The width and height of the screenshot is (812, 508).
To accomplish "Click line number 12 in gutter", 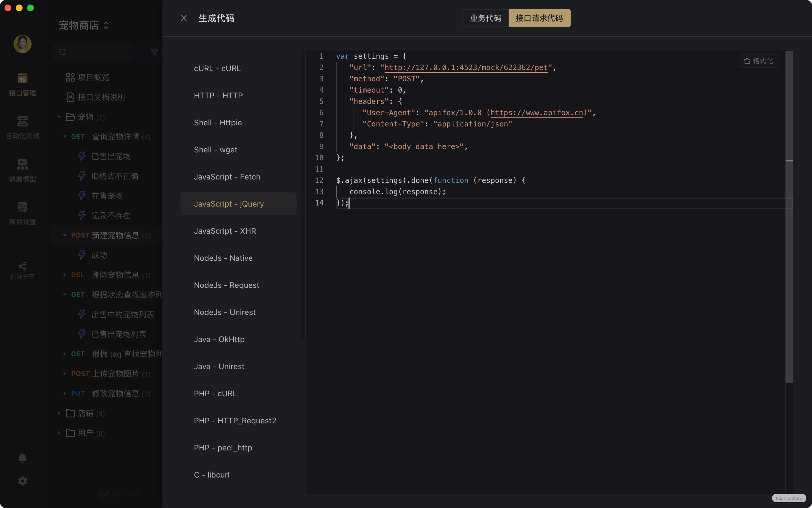I will coord(319,180).
